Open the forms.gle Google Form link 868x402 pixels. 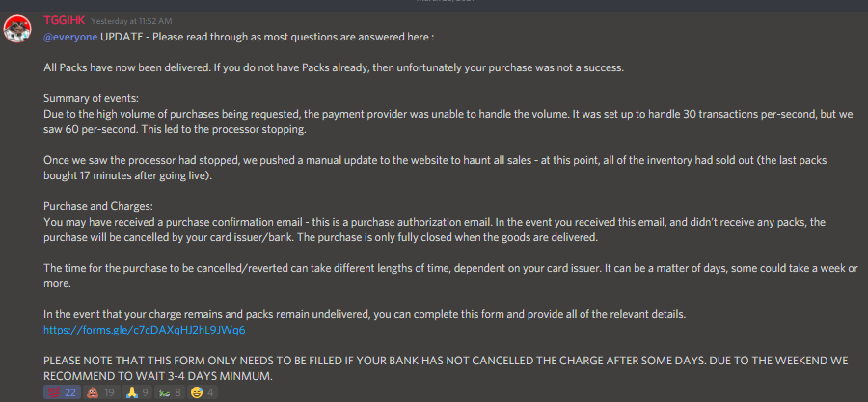tap(145, 330)
